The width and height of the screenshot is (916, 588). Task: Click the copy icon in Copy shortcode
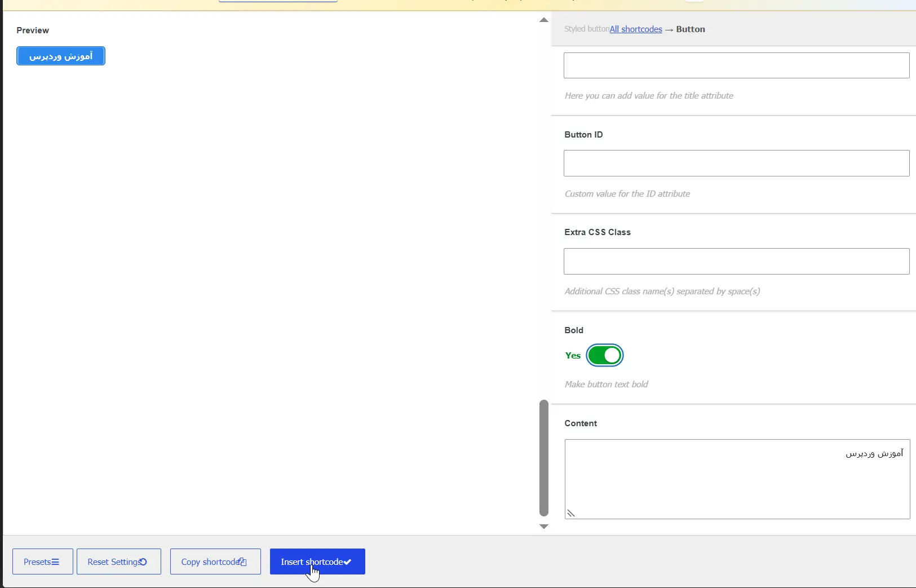click(242, 562)
